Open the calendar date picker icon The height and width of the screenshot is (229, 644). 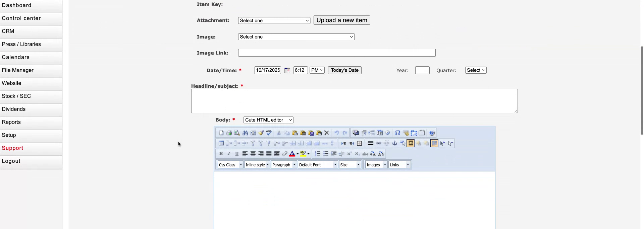point(287,70)
